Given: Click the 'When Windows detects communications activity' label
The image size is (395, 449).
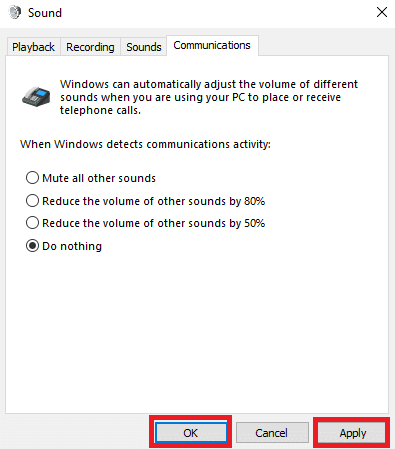Looking at the screenshot, I should tap(145, 144).
